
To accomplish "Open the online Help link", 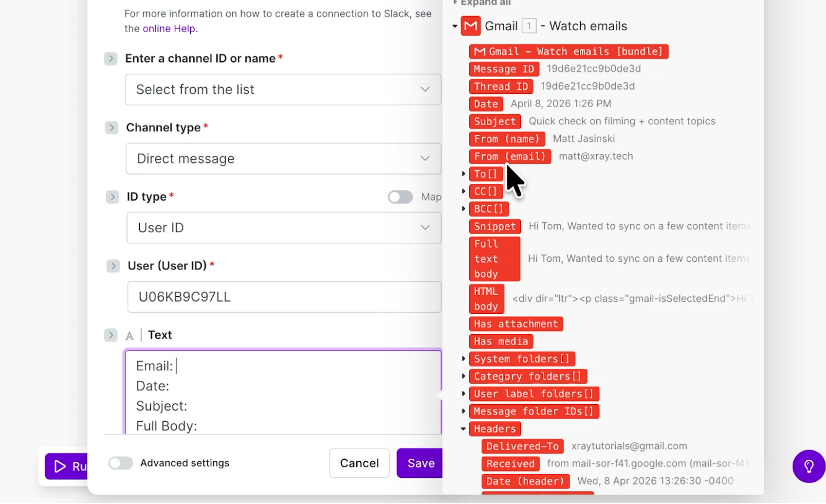I will pyautogui.click(x=169, y=29).
